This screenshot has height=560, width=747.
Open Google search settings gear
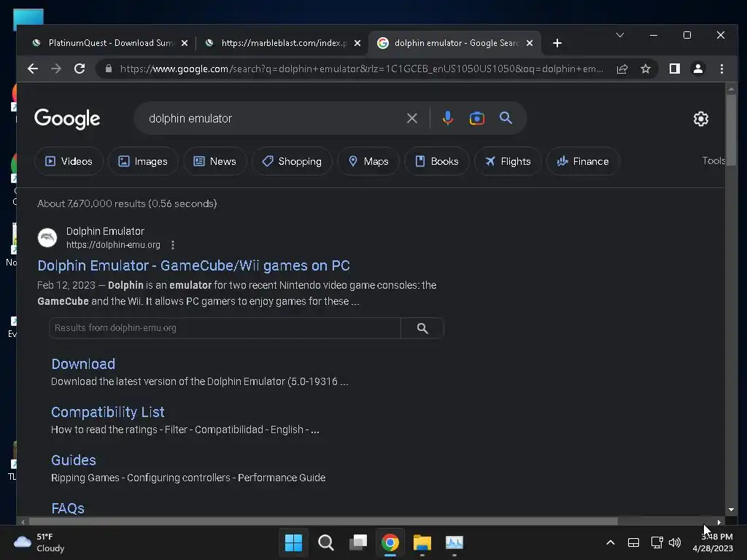701,119
